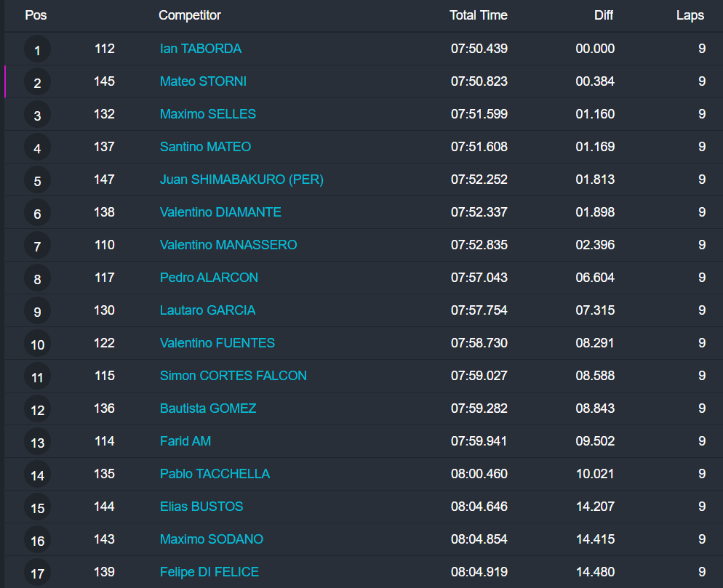The height and width of the screenshot is (588, 723).
Task: Open Valentino MANASSERO competitor link
Action: [228, 245]
